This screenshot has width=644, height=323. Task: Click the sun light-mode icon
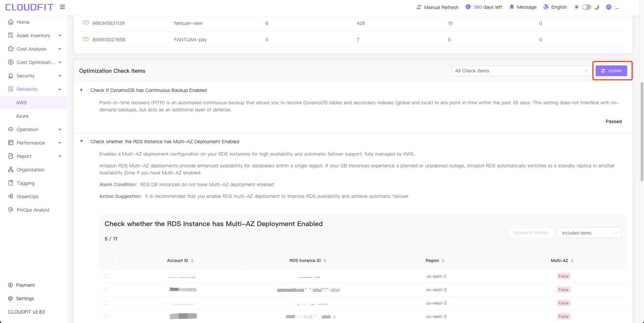577,7
